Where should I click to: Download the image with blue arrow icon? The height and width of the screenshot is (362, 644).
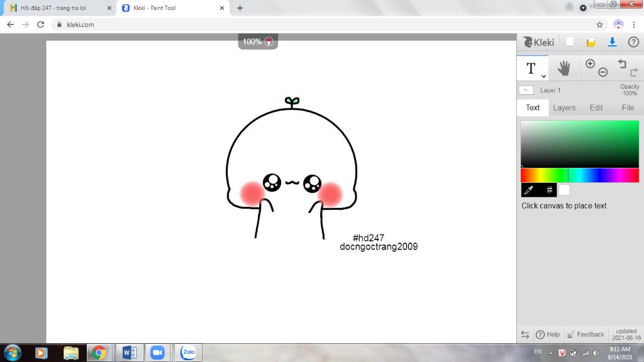(x=612, y=42)
